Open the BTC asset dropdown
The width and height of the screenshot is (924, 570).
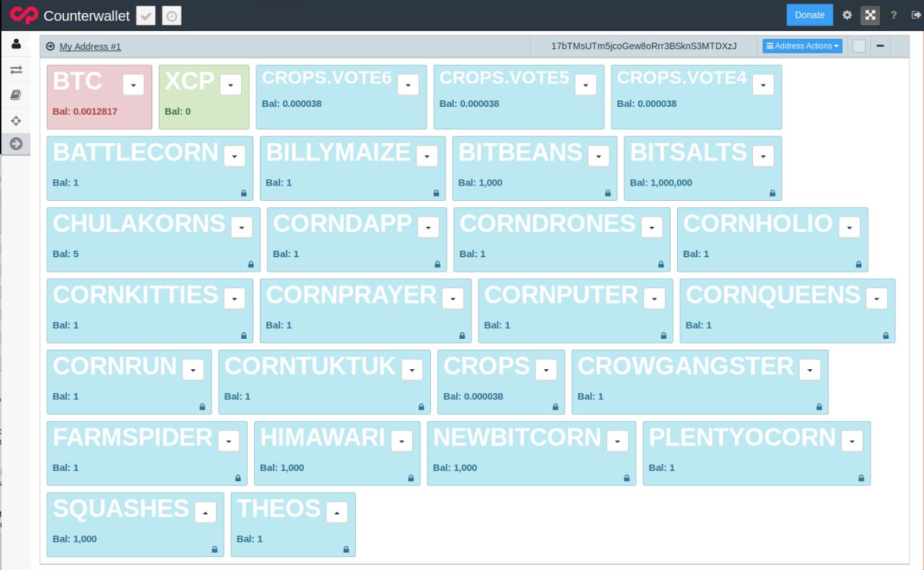[x=134, y=85]
